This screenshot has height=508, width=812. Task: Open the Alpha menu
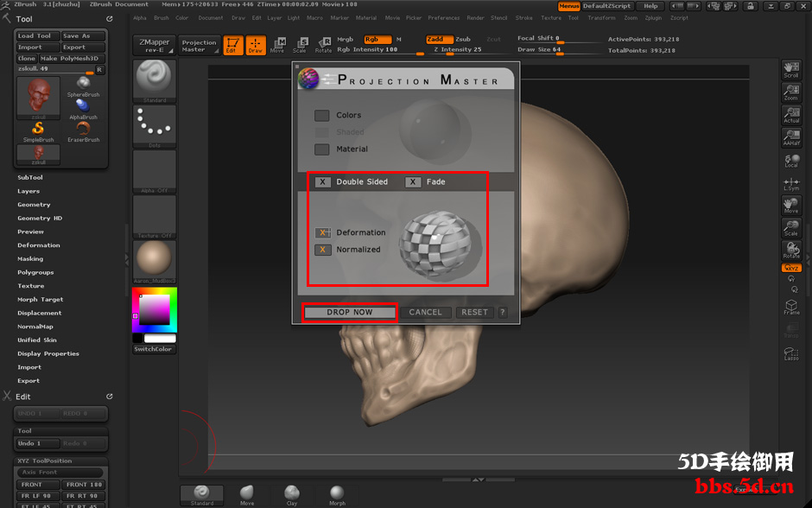coord(140,18)
